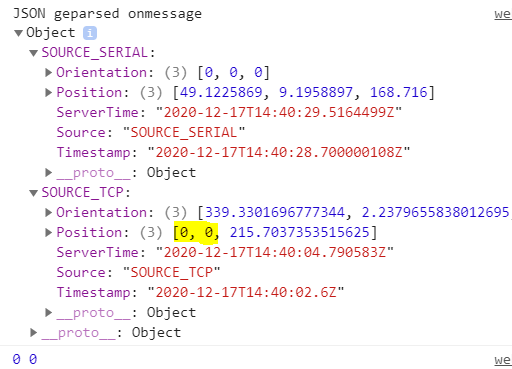
Task: Click the highlighted 0, 0 position values
Action: 196,233
